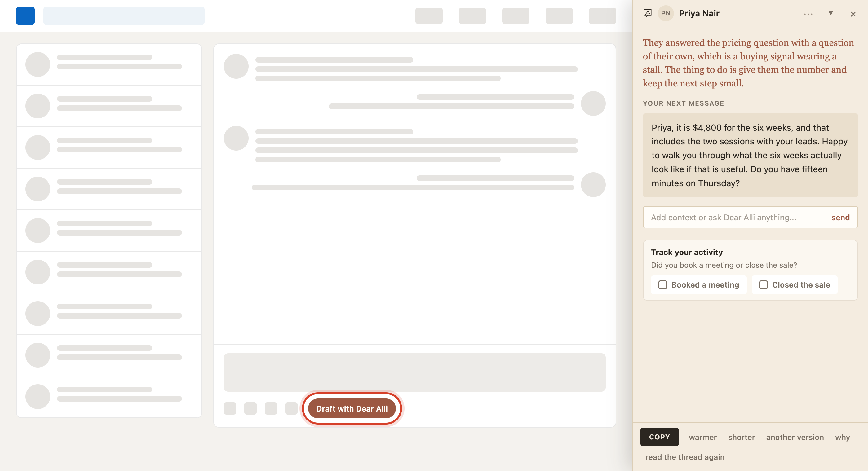Viewport: 868px width, 471px height.
Task: Click the COPY button
Action: tap(659, 437)
